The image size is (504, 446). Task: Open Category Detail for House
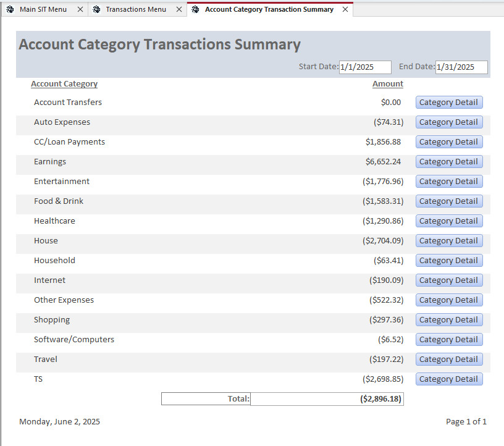pos(449,240)
